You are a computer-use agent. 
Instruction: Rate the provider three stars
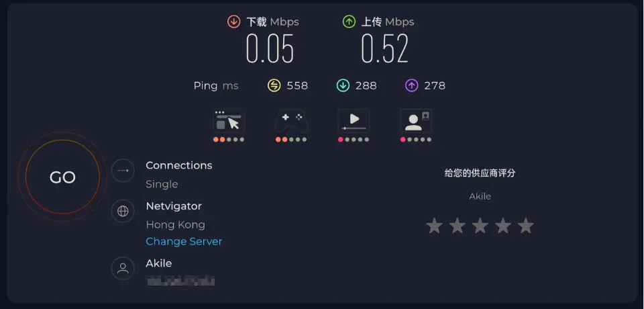tap(480, 226)
